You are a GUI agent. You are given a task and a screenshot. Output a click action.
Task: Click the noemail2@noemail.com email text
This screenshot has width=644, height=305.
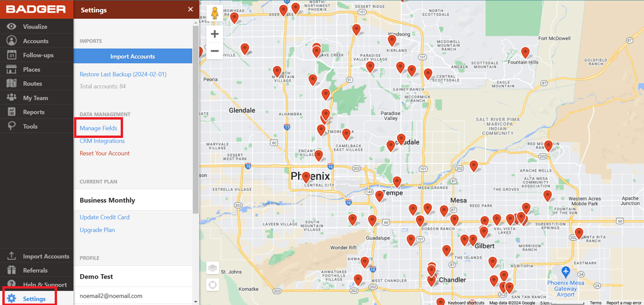point(111,296)
